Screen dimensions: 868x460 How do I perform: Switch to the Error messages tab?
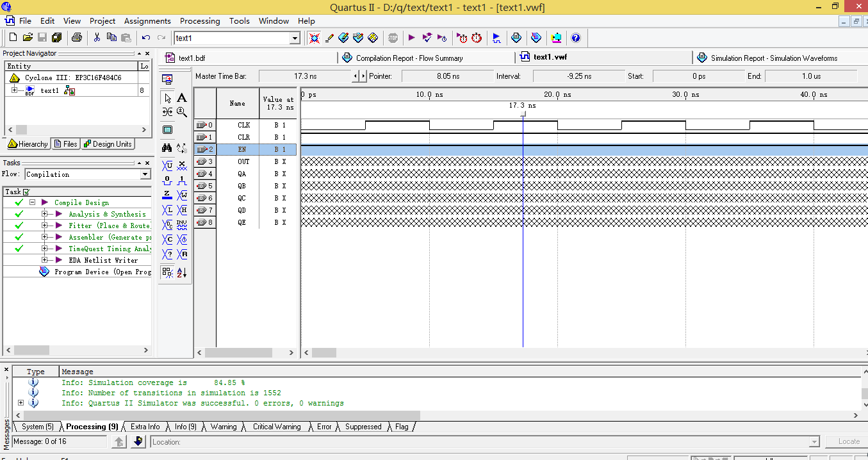(324, 427)
